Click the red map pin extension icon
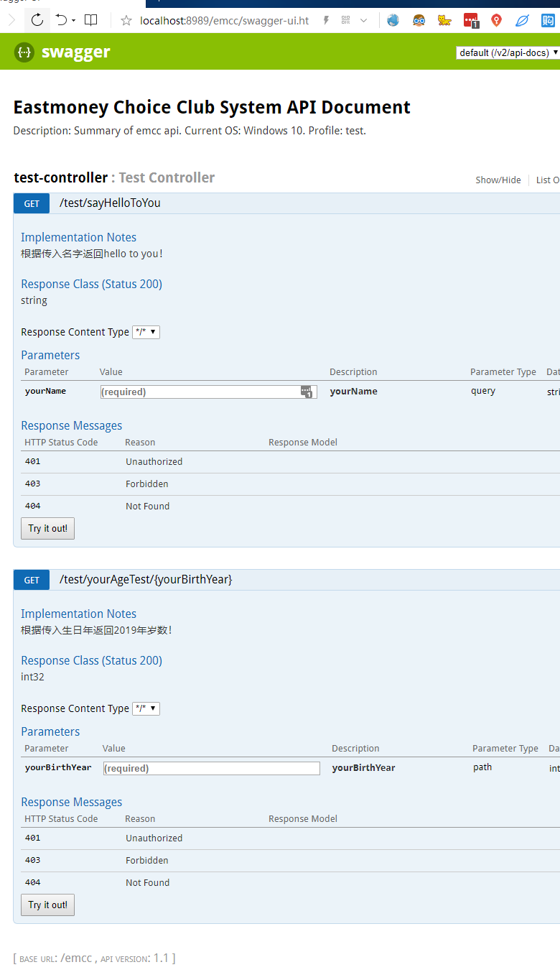Viewport: 560px width, 980px height. [x=496, y=20]
